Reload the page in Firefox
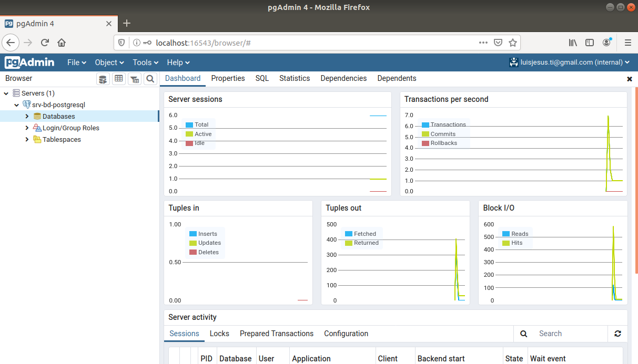 pos(45,43)
